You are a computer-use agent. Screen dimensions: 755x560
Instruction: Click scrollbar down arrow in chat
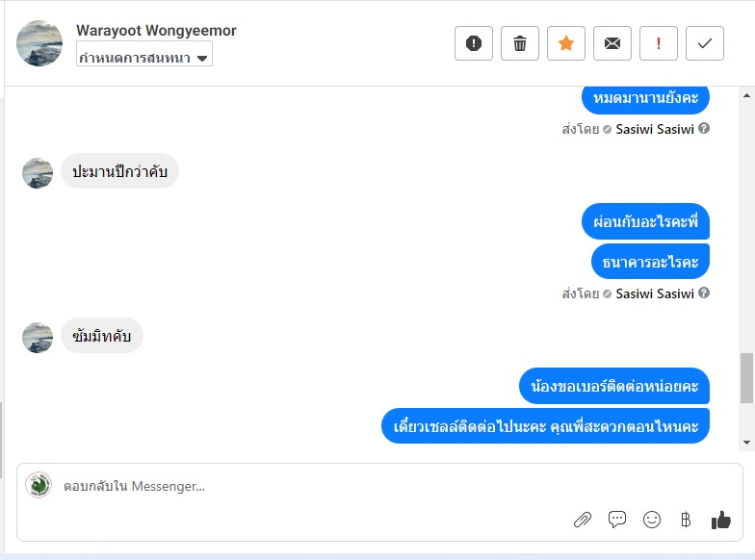746,443
